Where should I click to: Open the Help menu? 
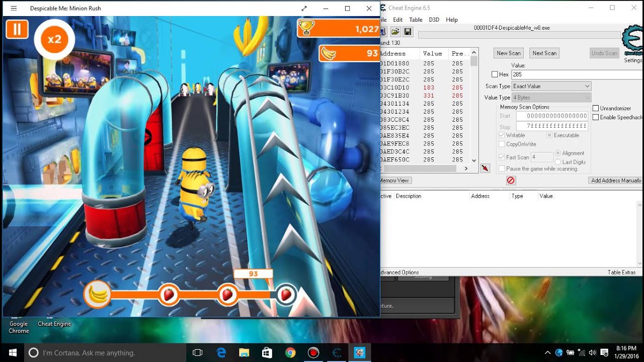(x=452, y=20)
